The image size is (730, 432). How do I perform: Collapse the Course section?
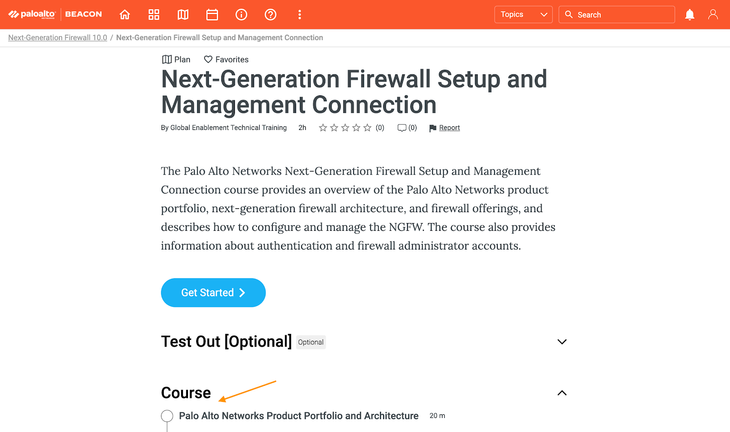pyautogui.click(x=562, y=393)
